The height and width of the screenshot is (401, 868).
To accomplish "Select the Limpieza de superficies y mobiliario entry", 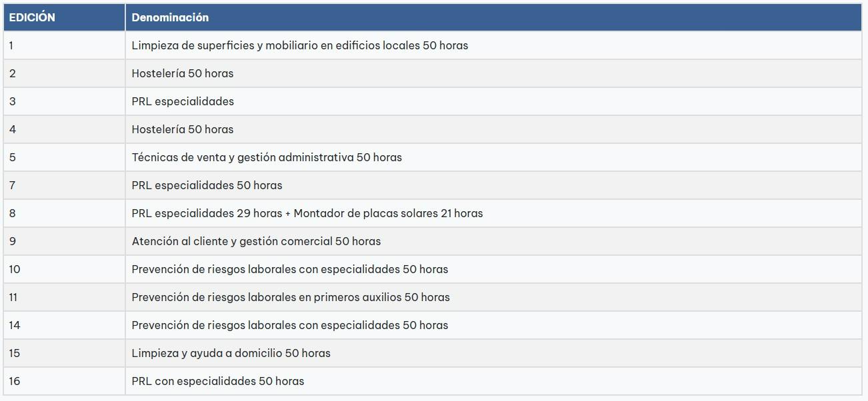I will 299,46.
